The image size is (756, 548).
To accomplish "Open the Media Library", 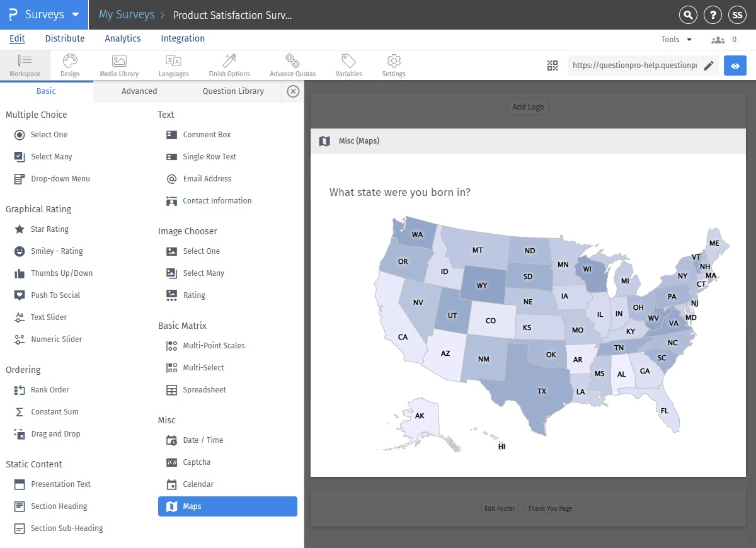I will point(119,65).
